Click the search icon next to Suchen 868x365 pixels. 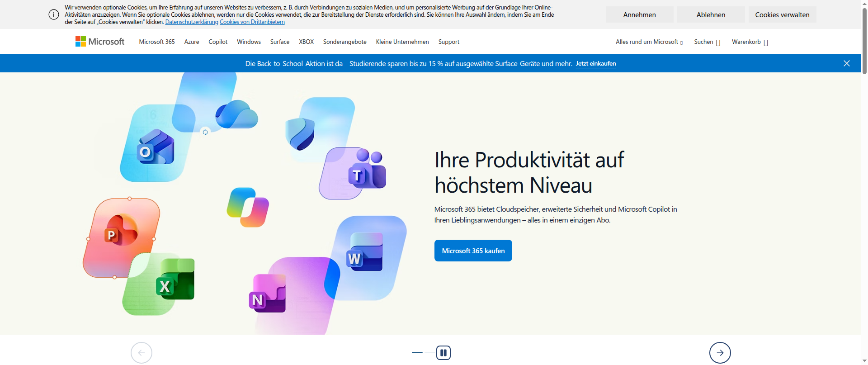click(x=718, y=43)
